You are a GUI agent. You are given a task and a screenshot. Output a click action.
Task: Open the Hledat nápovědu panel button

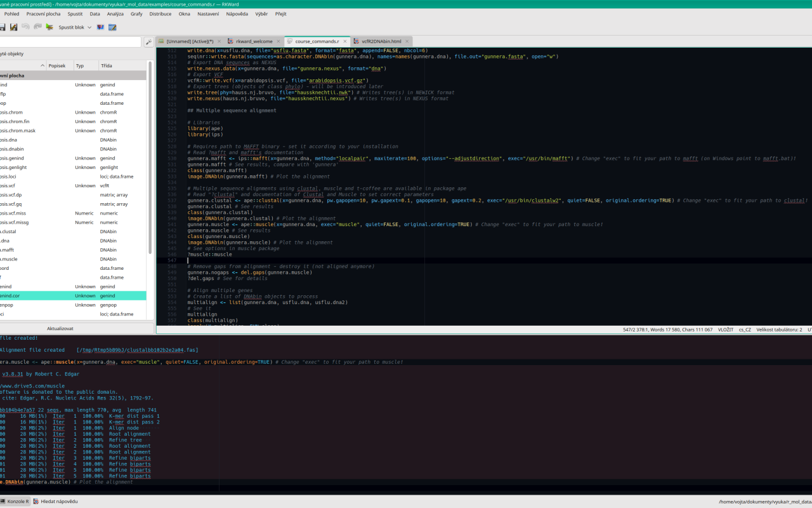coord(55,502)
